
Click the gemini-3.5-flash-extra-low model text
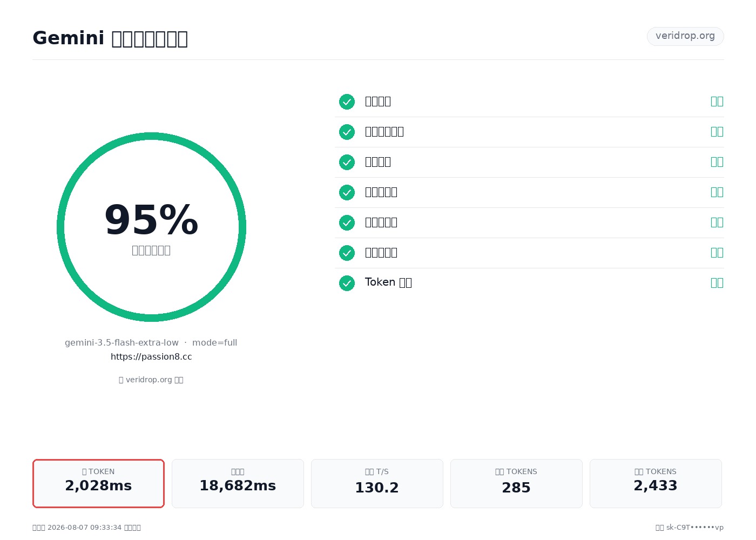(x=122, y=342)
